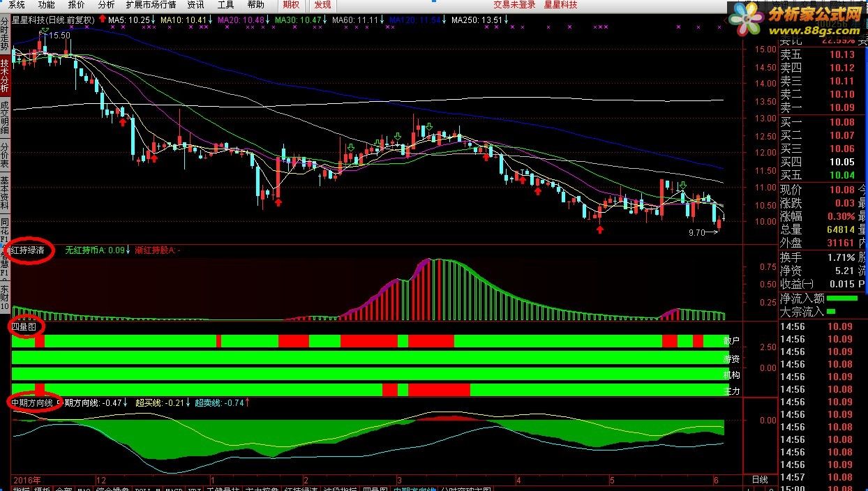This screenshot has width=868, height=491.
Task: Click the 星星科技 title link at top
Action: [x=560, y=5]
